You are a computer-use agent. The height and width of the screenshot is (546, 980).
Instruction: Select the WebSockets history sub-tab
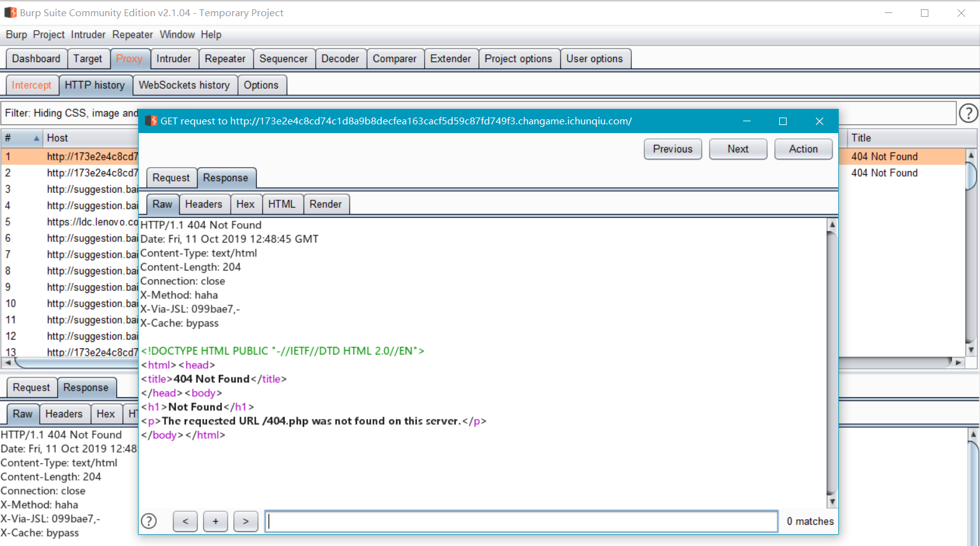point(184,85)
